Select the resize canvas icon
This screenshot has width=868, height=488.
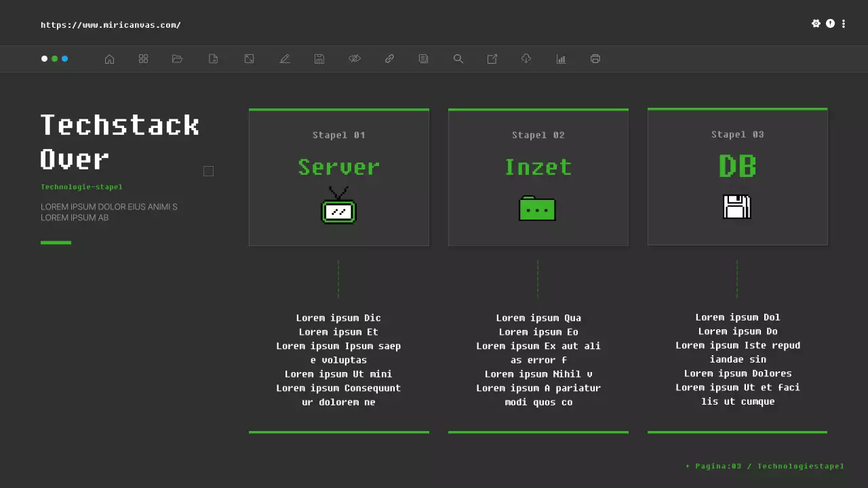click(249, 58)
